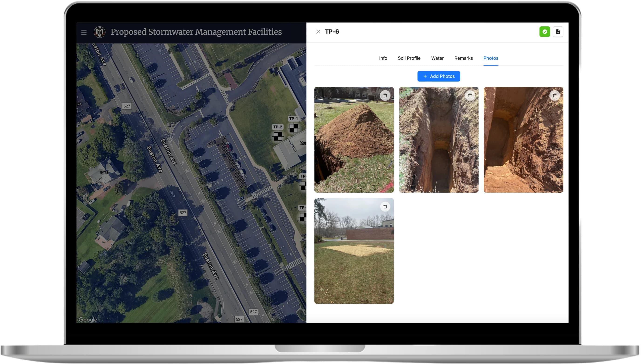This screenshot has height=364, width=641.
Task: Select the TP-2 test pit marker
Action: point(278,136)
